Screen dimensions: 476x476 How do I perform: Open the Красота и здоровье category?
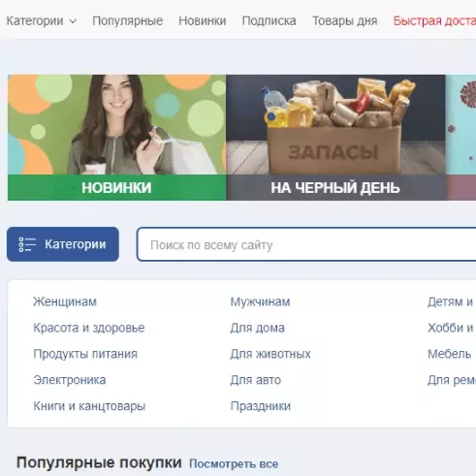tap(89, 328)
